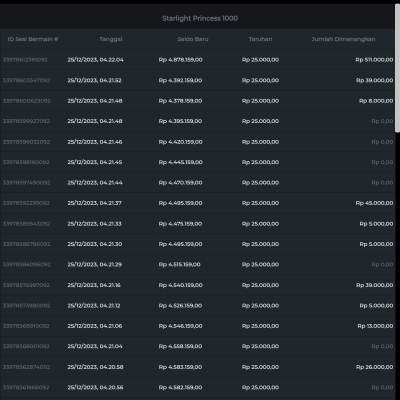Click winnings Rp 39.000,00 in 04.21.52 row
The width and height of the screenshot is (400, 400).
click(x=375, y=80)
